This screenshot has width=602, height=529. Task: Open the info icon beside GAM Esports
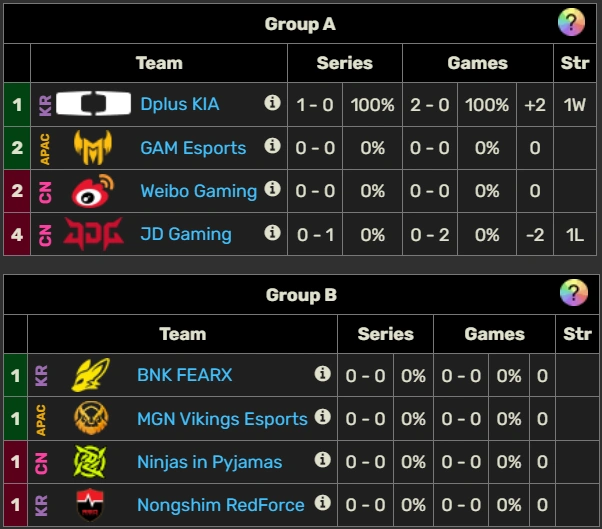tap(272, 146)
